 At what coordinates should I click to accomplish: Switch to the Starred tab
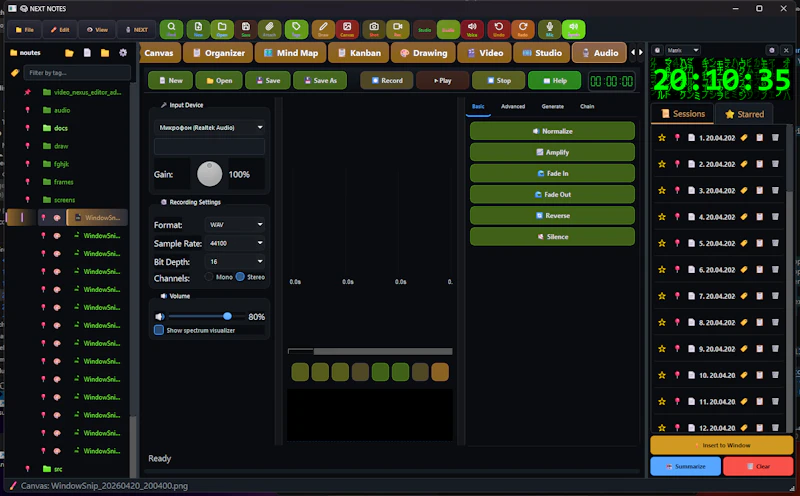tap(744, 114)
